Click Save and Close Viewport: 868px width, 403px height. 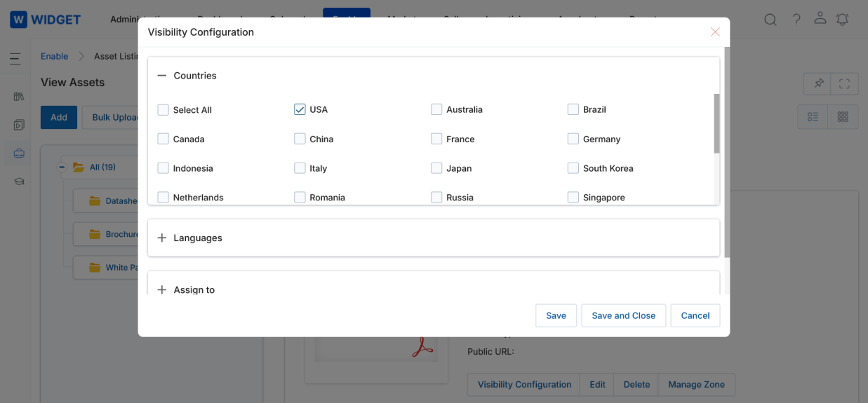(x=624, y=315)
